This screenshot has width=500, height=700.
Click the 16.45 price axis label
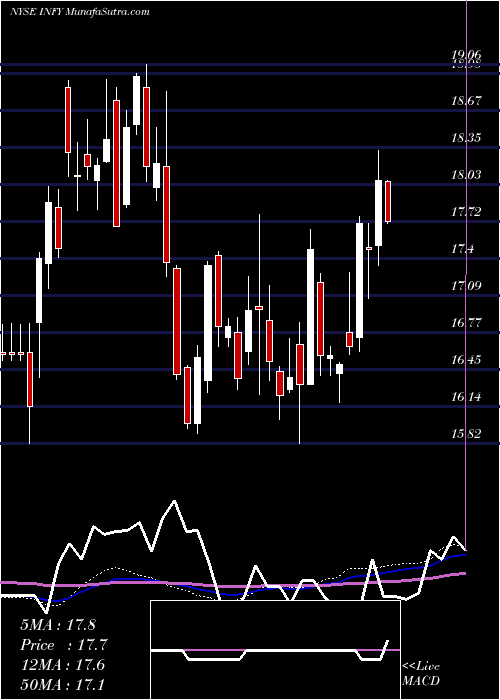pos(467,360)
